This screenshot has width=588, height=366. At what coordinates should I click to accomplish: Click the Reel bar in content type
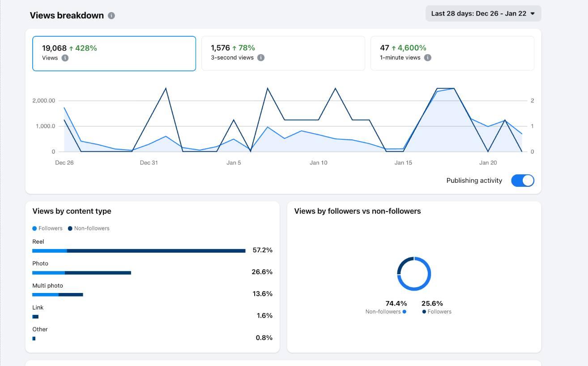click(139, 251)
